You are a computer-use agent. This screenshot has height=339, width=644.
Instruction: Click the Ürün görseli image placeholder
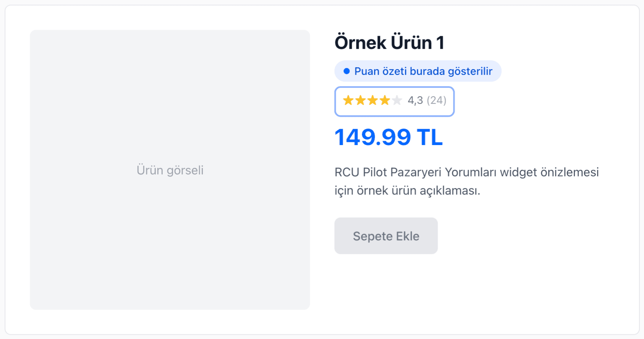point(170,170)
